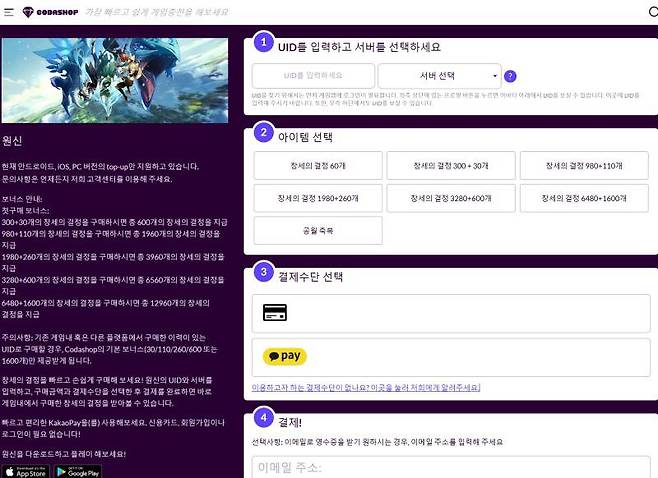
Task: Select 창세의 결정 980+110개 item
Action: [x=584, y=166]
